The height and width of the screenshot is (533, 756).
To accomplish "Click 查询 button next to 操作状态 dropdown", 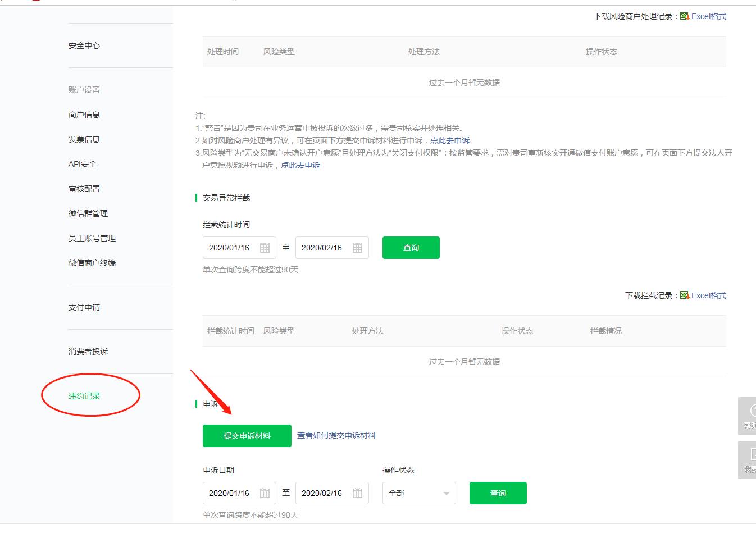I will 498,493.
